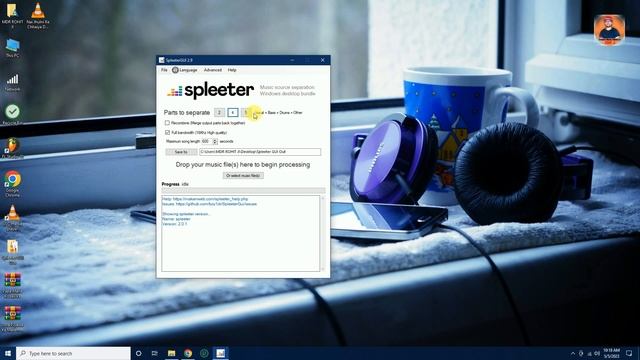640x360 pixels.
Task: Open File Explorer from the taskbar
Action: point(171,353)
